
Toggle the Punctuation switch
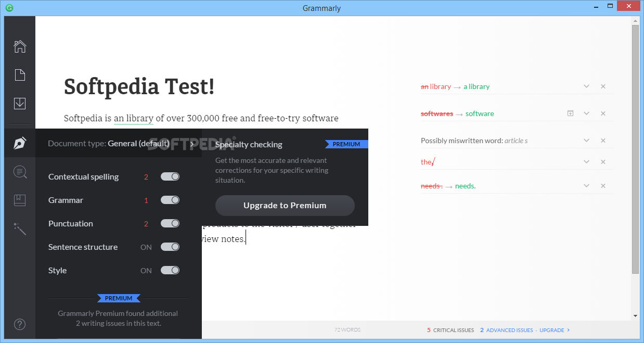click(x=170, y=223)
